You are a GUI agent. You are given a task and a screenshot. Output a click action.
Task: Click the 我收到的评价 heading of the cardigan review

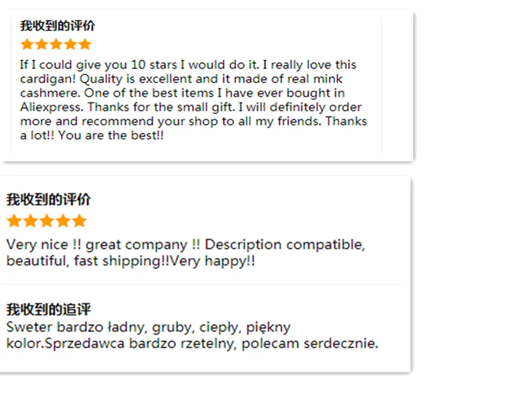pyautogui.click(x=57, y=26)
